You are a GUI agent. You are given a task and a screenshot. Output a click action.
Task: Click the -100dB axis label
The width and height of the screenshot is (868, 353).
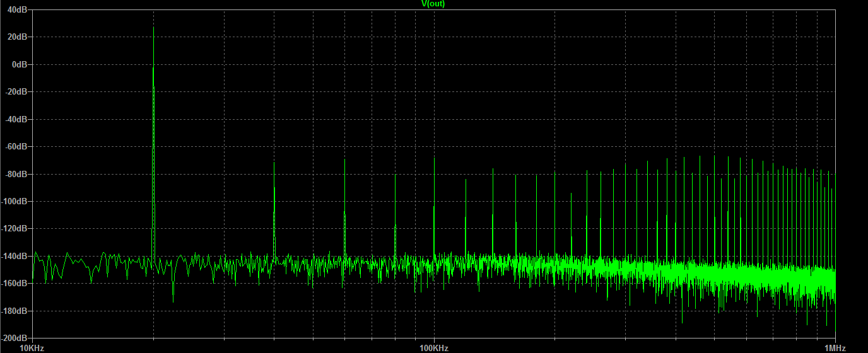(15, 201)
